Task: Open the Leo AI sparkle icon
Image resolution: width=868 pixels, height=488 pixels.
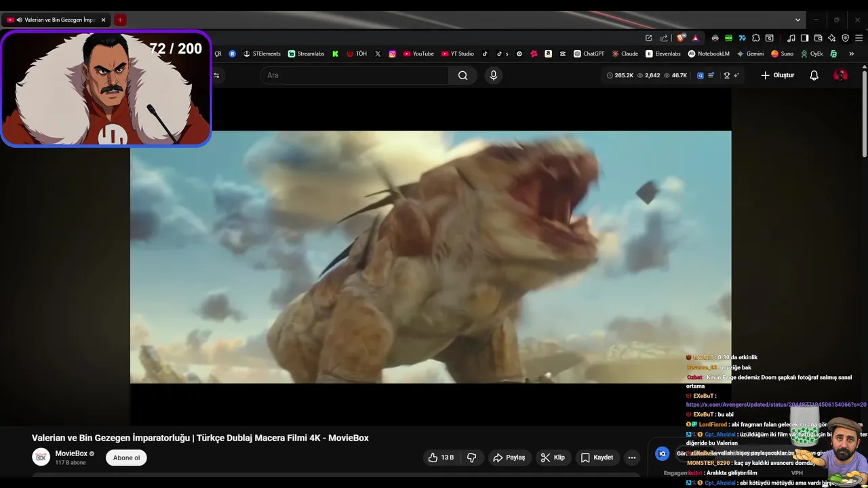Action: (x=832, y=38)
